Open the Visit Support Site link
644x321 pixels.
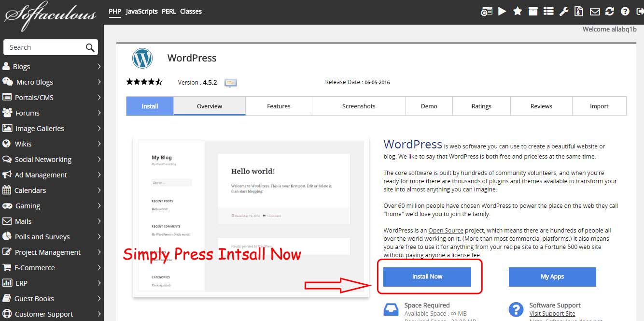coord(552,314)
